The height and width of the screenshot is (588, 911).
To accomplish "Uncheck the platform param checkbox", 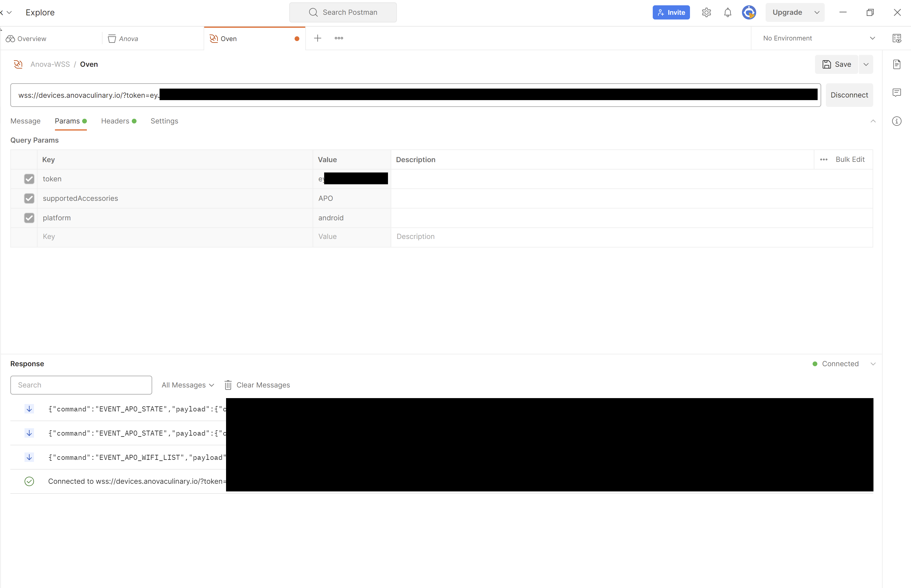I will [29, 218].
